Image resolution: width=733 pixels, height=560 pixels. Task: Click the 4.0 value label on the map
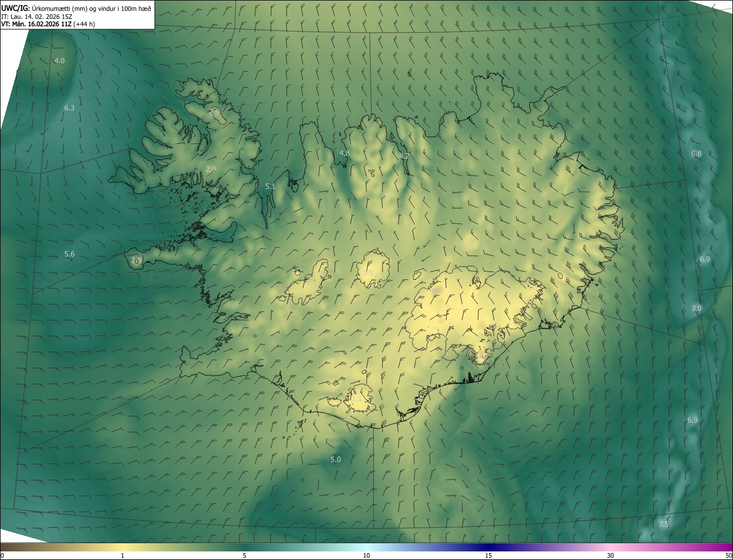click(x=60, y=61)
